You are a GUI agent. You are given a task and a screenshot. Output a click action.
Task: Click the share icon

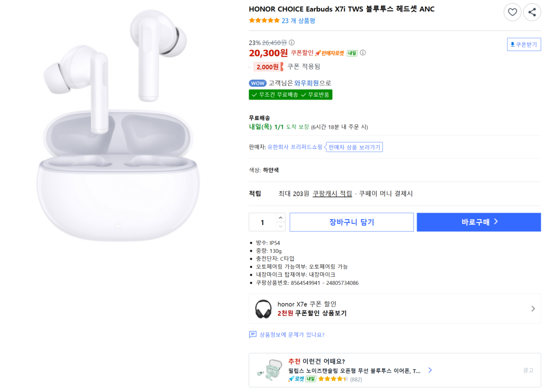click(x=531, y=12)
